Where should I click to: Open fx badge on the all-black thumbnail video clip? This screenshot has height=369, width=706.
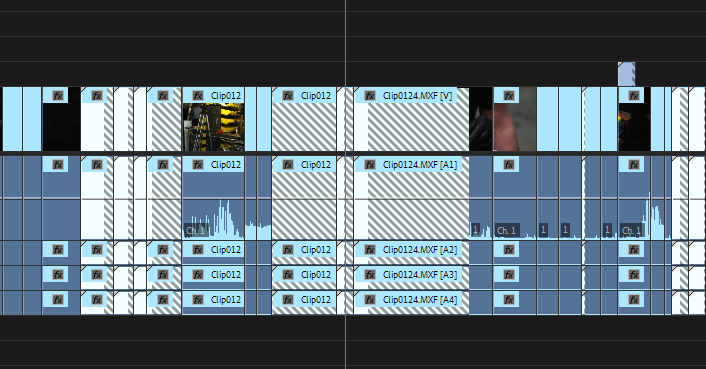(x=58, y=95)
